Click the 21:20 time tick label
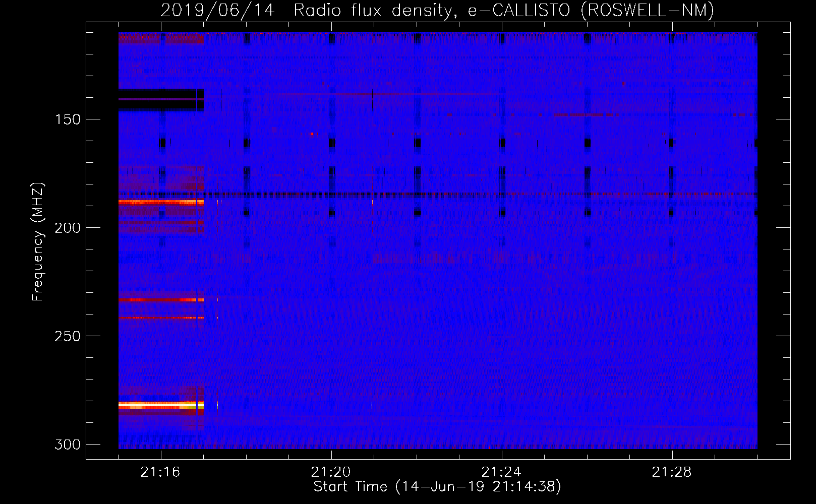This screenshot has height=504, width=816. [x=331, y=472]
